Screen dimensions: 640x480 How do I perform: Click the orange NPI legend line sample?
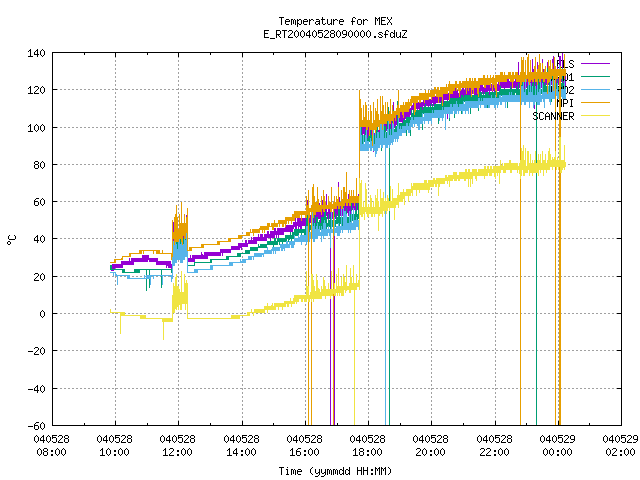click(595, 103)
